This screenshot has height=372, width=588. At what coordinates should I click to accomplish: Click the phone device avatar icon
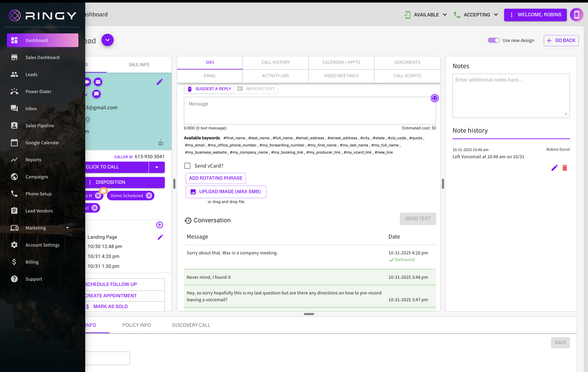pos(577,15)
